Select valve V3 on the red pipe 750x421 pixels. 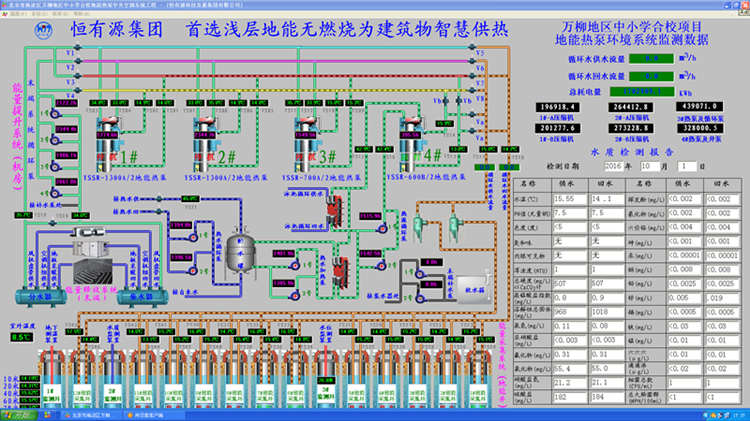(x=77, y=76)
